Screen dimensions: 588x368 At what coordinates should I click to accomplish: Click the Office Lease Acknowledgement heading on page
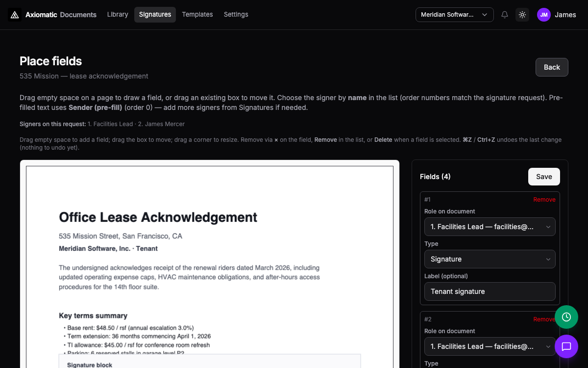[x=158, y=217]
